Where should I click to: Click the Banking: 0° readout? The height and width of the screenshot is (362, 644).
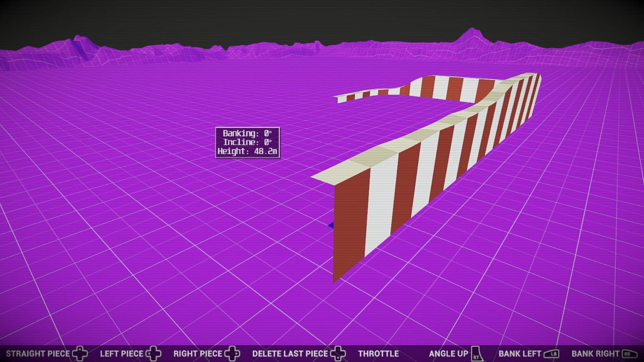[247, 133]
